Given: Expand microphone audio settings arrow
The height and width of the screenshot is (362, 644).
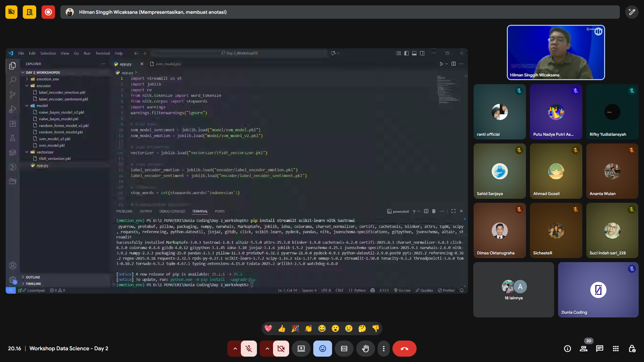Looking at the screenshot, I should [235, 349].
